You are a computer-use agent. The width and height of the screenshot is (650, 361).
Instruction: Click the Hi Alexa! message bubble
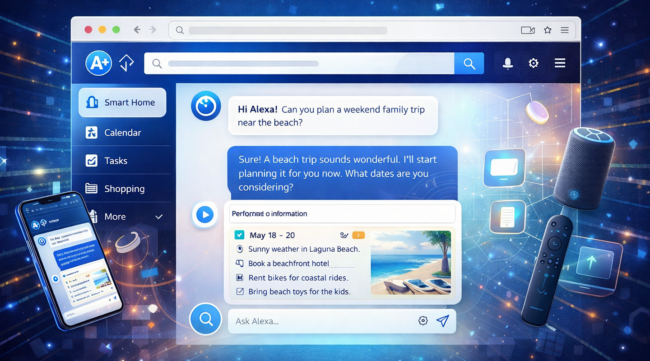coord(333,116)
